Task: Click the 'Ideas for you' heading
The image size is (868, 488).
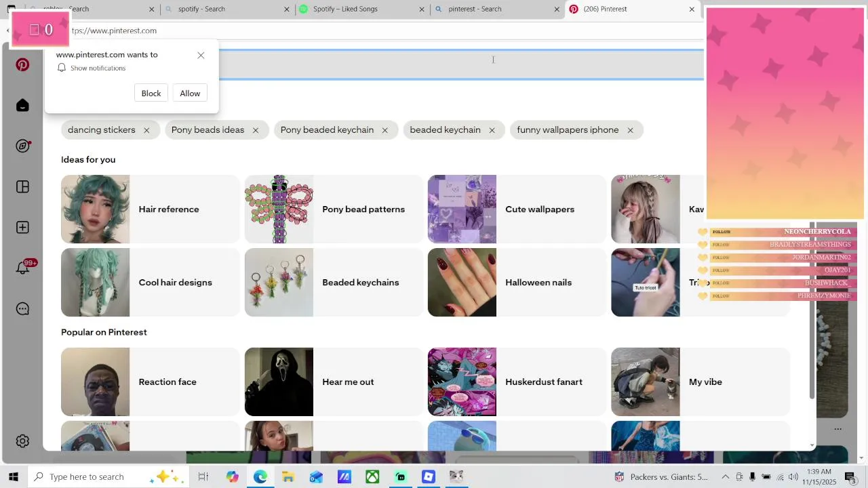Action: [x=88, y=159]
